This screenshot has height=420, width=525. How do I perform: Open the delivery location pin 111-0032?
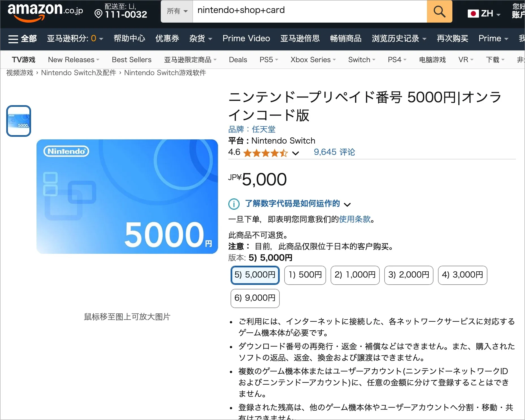pos(121,11)
